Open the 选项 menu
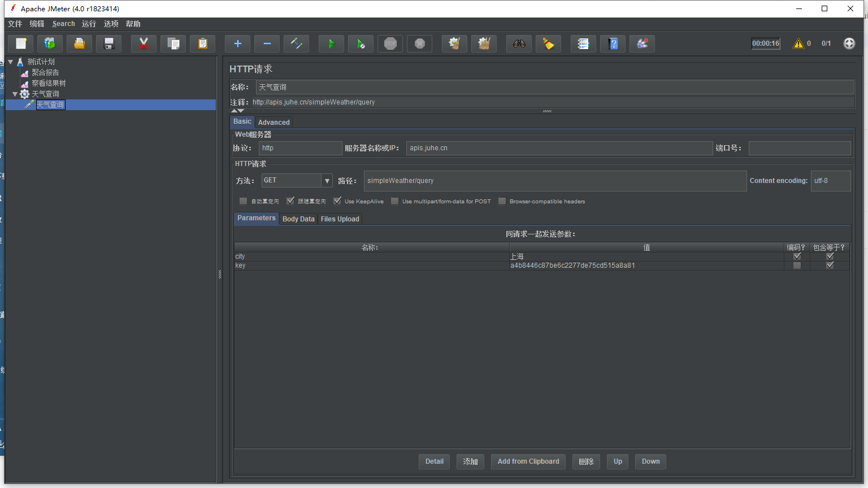This screenshot has height=488, width=868. 111,24
